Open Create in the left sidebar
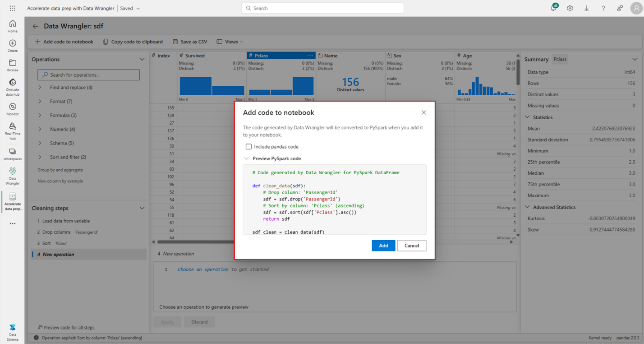 click(x=13, y=46)
